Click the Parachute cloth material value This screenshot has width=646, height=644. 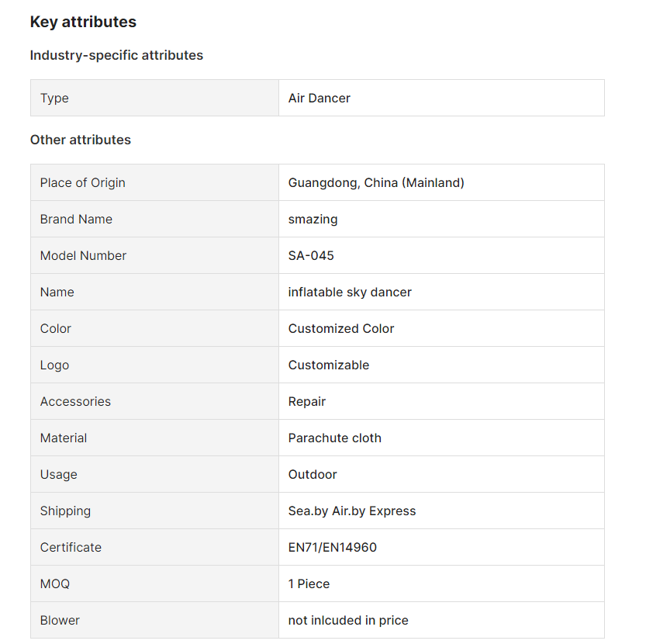335,438
